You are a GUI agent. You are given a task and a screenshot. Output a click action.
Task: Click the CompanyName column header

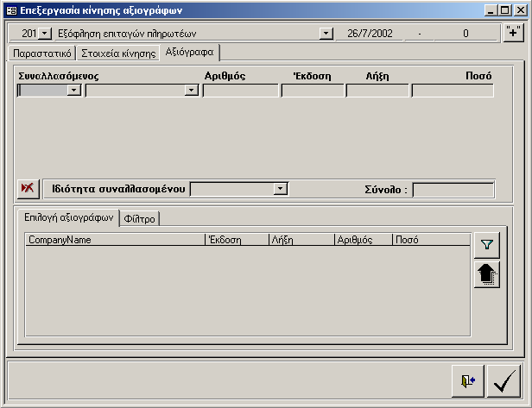[x=115, y=240]
